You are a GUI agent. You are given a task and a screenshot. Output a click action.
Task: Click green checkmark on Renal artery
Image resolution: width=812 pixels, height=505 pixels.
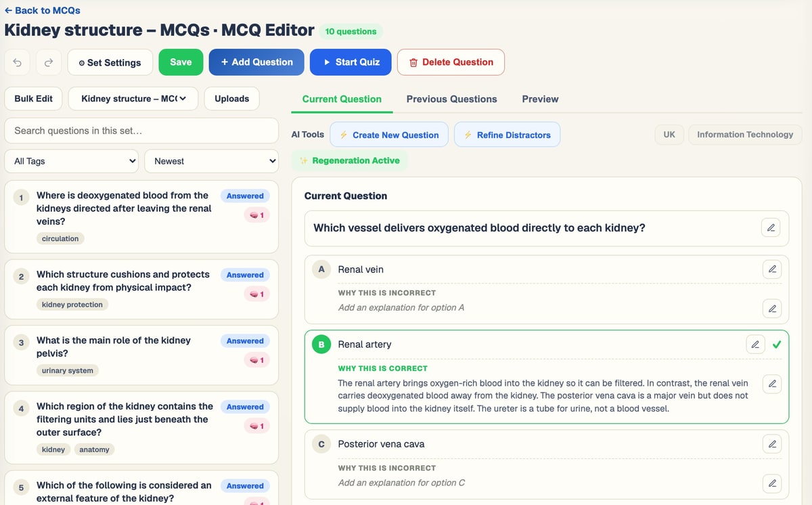pyautogui.click(x=777, y=345)
